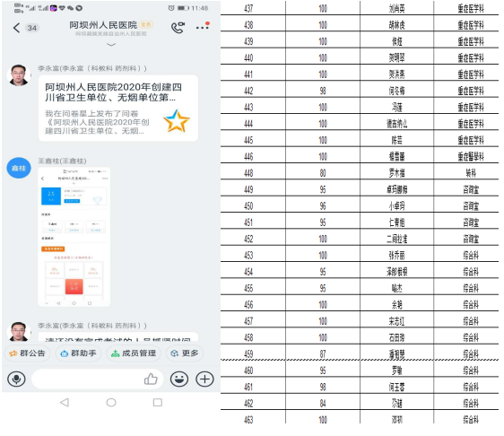This screenshot has width=504, height=436.
Task: Open 群公告 group announcements
Action: click(27, 353)
